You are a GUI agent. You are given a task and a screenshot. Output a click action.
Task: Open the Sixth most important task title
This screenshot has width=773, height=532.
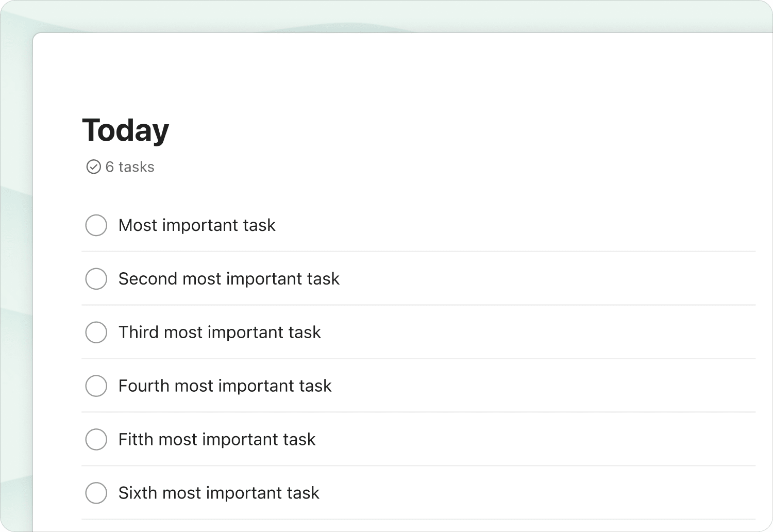(219, 493)
